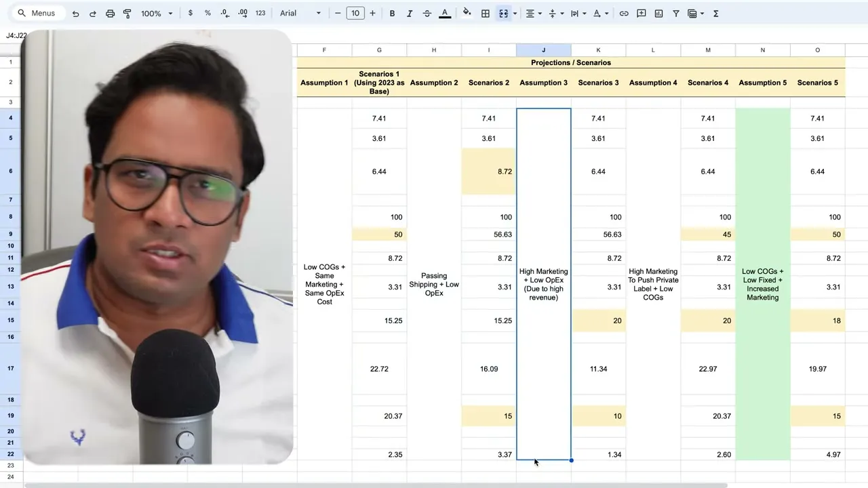Redo the last undone action
This screenshot has width=868, height=488.
(x=92, y=14)
